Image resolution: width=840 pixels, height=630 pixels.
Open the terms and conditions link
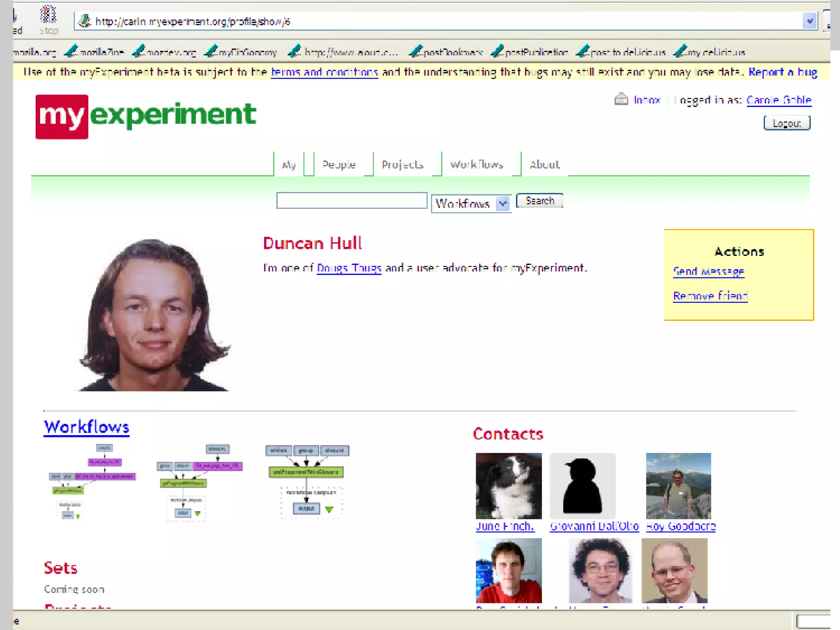(x=324, y=72)
